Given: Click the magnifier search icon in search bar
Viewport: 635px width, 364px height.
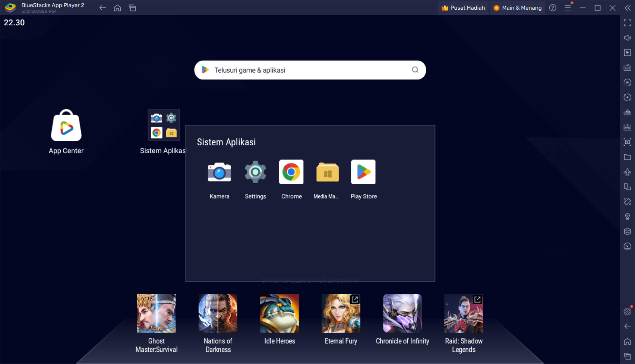Looking at the screenshot, I should coord(415,70).
